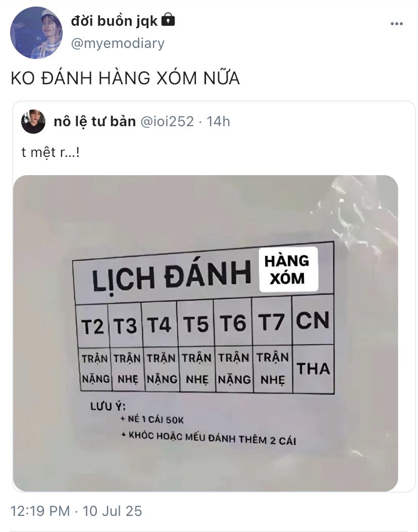This screenshot has width=418, height=532.
Task: Click the lock icon beside đời buồn jqk
Action: click(168, 20)
